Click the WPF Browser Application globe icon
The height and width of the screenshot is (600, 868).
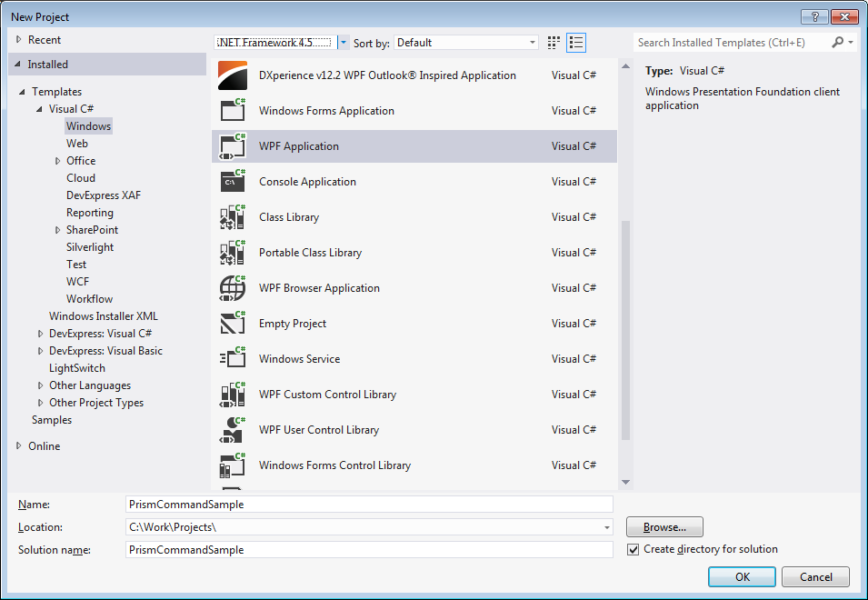pos(233,288)
